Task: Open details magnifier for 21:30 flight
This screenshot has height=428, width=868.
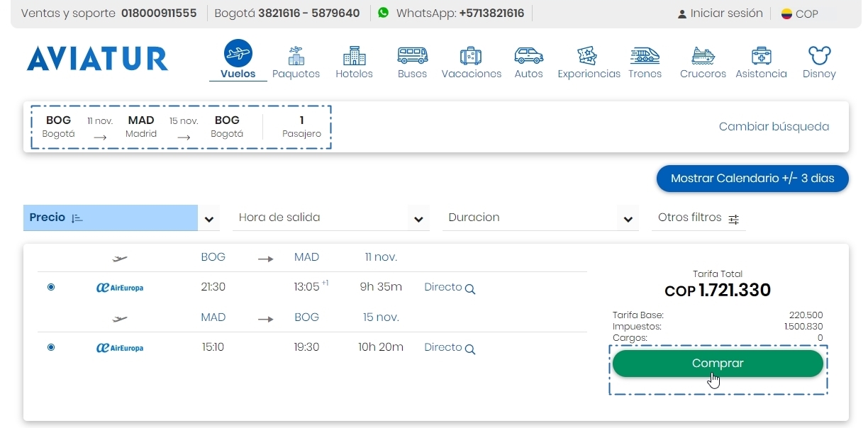Action: coord(469,288)
